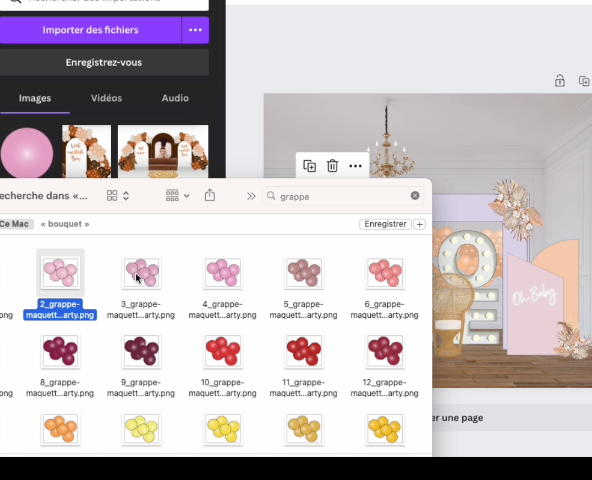Screen dimensions: 592x480
Task: Open import options beside Importer des fichiers
Action: click(195, 30)
